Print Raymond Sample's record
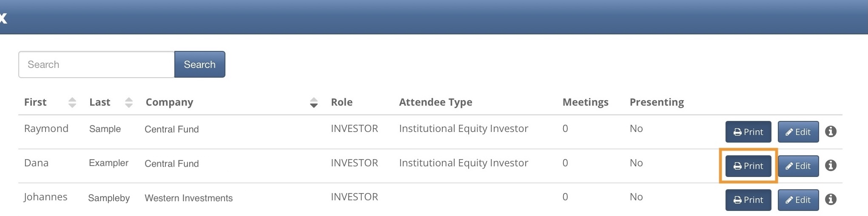868x216 pixels. pos(748,132)
